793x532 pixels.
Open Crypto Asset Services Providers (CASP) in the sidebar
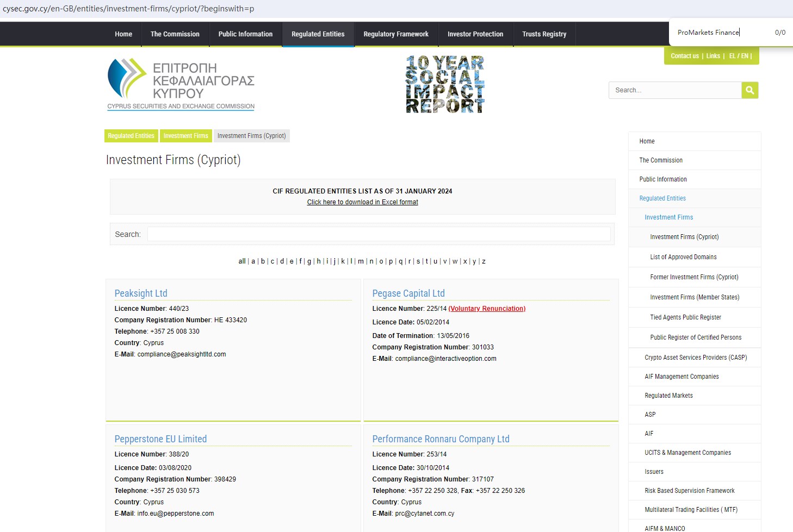coord(696,358)
